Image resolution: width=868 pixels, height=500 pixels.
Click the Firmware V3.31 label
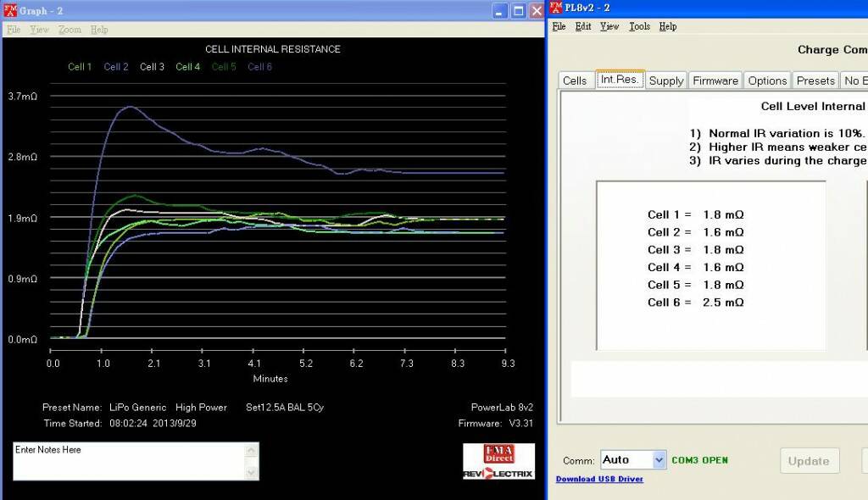click(x=495, y=423)
